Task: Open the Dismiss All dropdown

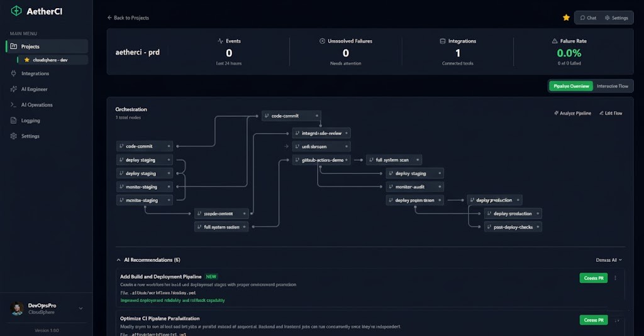Action: [x=608, y=260]
